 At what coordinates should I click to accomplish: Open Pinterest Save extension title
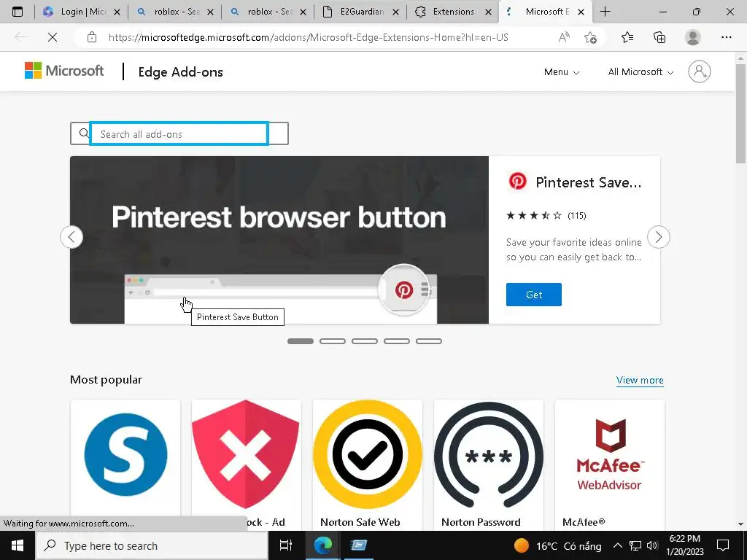tap(589, 182)
